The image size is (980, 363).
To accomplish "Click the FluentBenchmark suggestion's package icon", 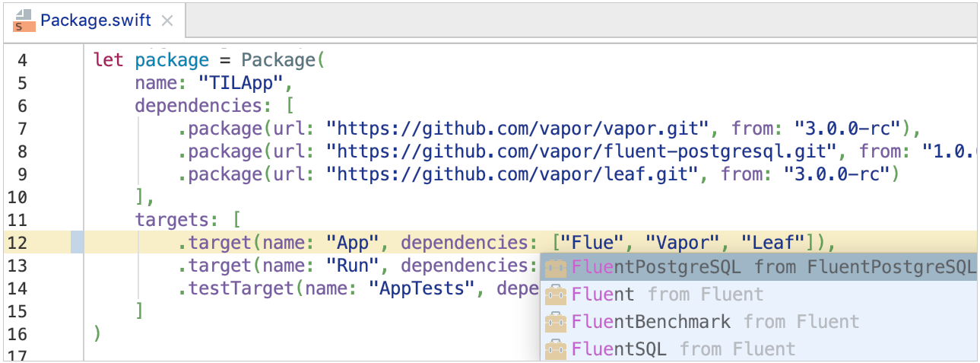I will [557, 322].
